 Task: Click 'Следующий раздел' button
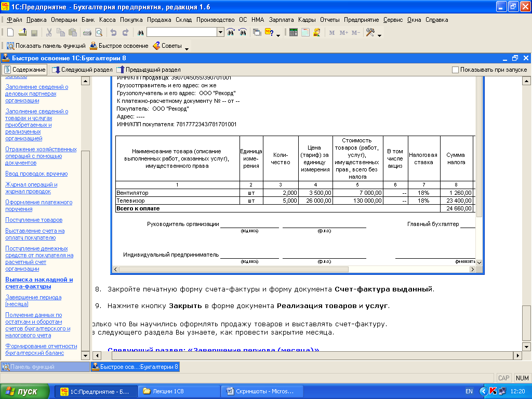82,70
